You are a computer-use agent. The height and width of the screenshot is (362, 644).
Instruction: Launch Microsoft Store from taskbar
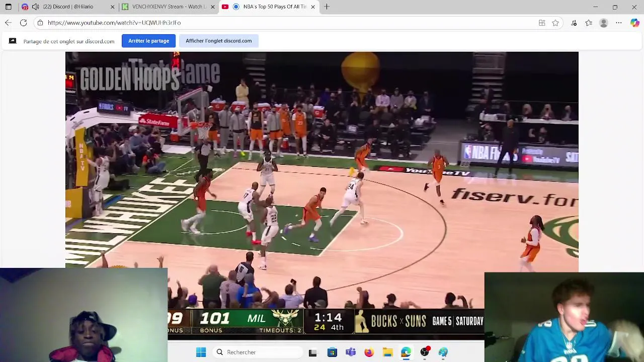(332, 352)
